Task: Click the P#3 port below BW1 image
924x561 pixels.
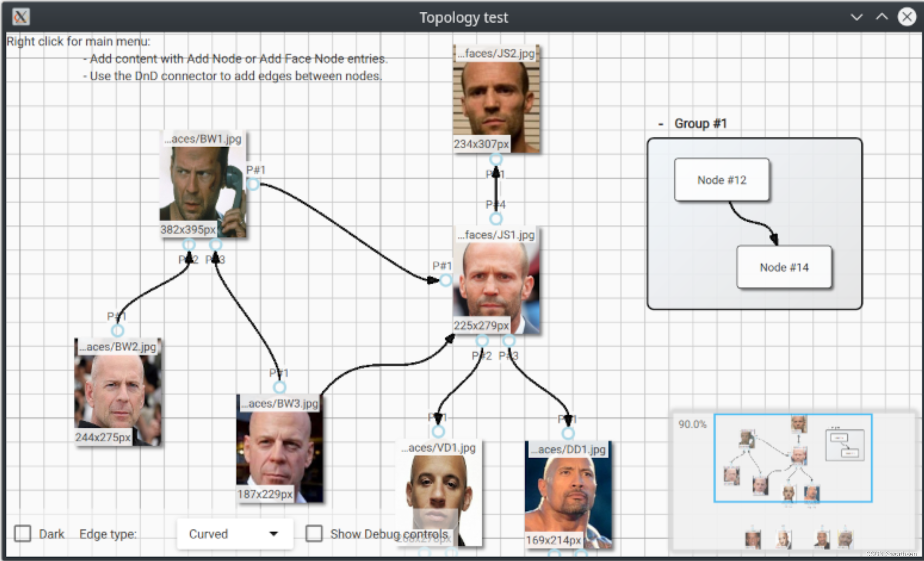Action: [x=216, y=245]
